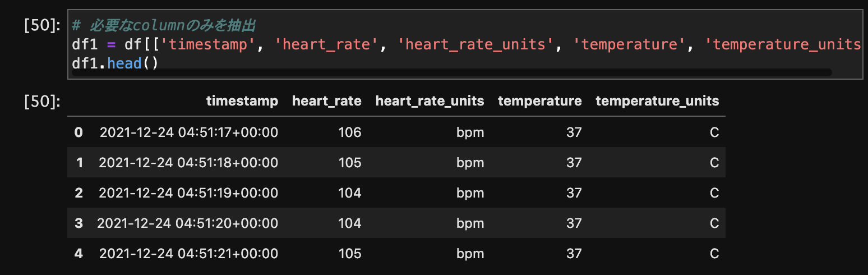Click the 'heart_rate_units' string in the code
The width and height of the screenshot is (868, 275).
(x=472, y=44)
